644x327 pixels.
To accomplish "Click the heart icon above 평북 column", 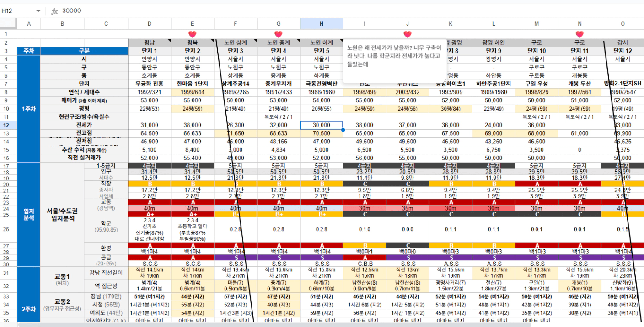I will 192,34.
